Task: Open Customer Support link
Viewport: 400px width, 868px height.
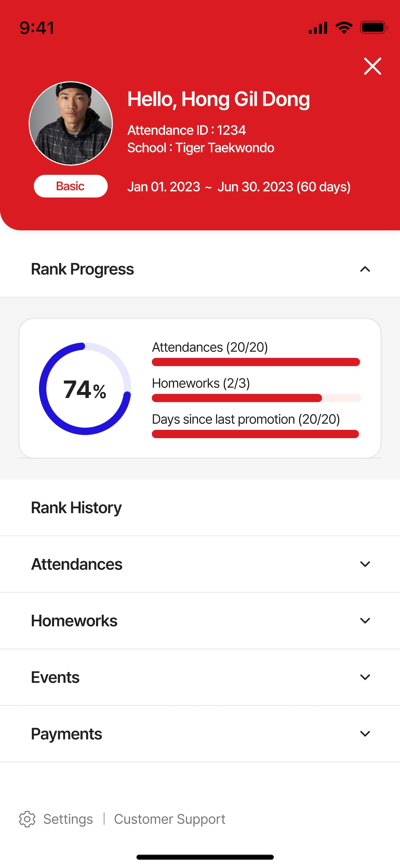Action: tap(170, 819)
